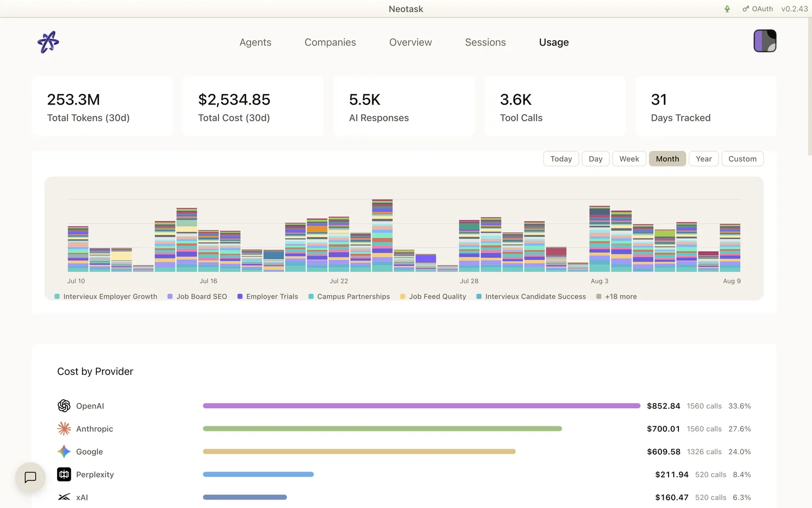Open the Custom date range picker
The width and height of the screenshot is (812, 508).
[x=742, y=159]
